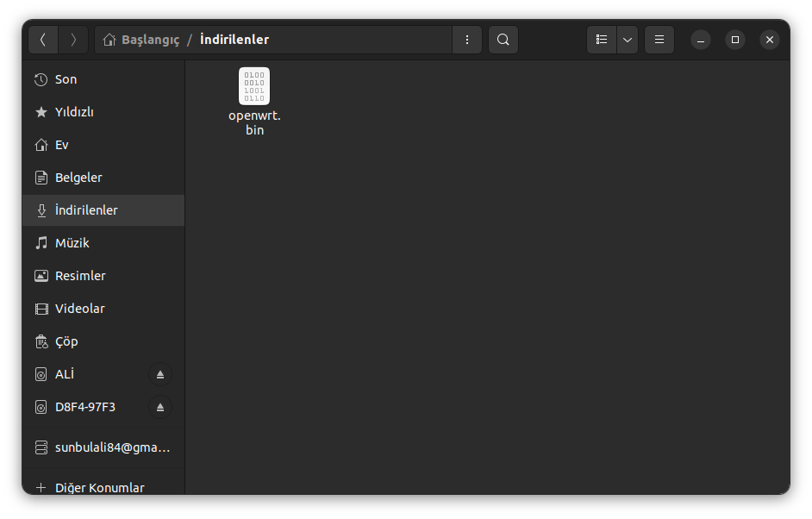The height and width of the screenshot is (519, 812).
Task: Close the file manager window
Action: tap(770, 40)
